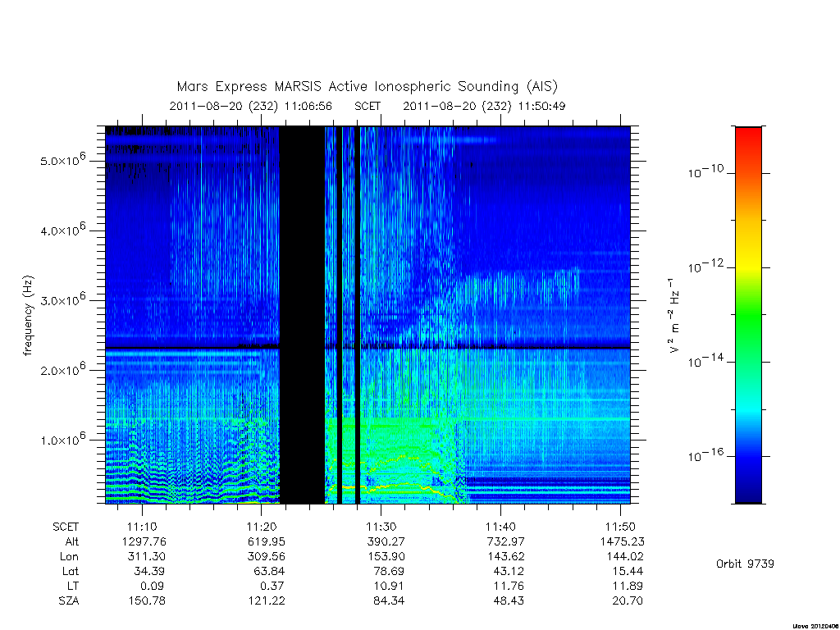Screen dimensions: 840x630
Task: Click the 10⁻¹⁶ colorbar label
Action: pyautogui.click(x=705, y=454)
